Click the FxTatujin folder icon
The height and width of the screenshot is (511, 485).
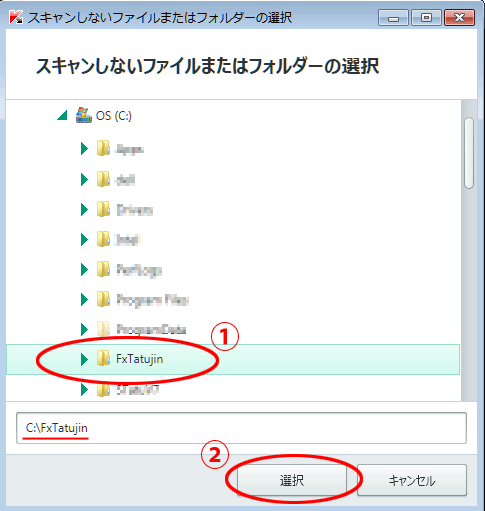pos(103,359)
